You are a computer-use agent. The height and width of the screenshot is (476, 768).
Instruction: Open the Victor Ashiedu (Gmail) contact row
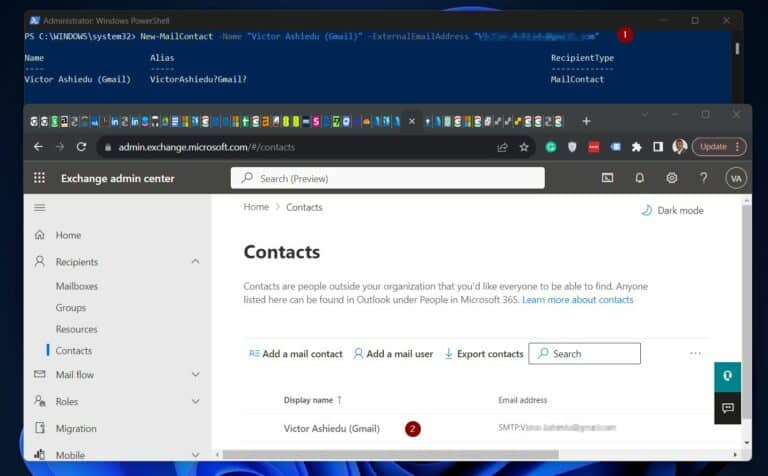coord(478,428)
